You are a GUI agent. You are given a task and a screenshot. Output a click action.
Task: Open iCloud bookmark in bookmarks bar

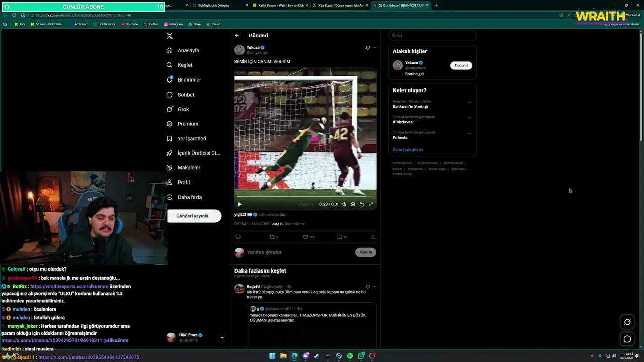[214, 24]
